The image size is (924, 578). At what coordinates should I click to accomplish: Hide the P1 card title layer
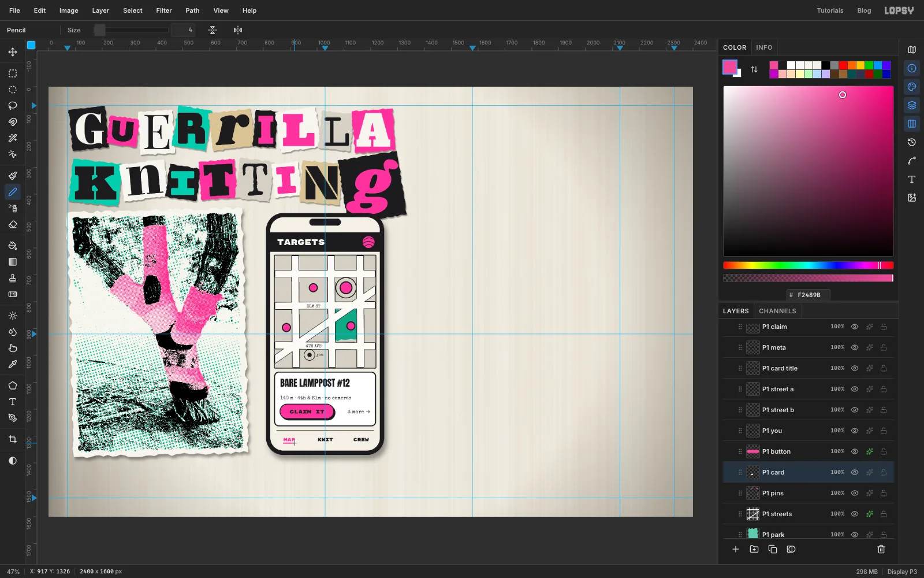855,368
